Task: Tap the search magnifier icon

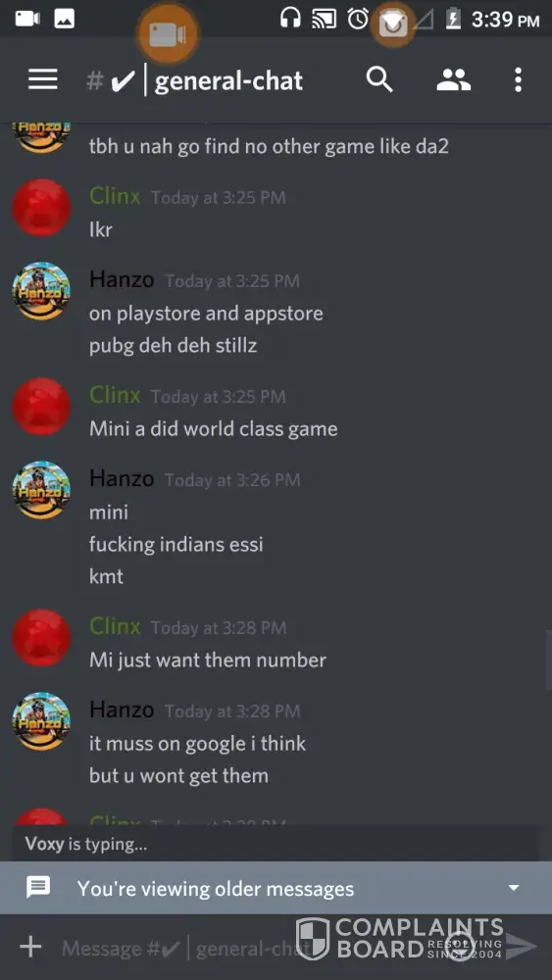Action: click(379, 80)
